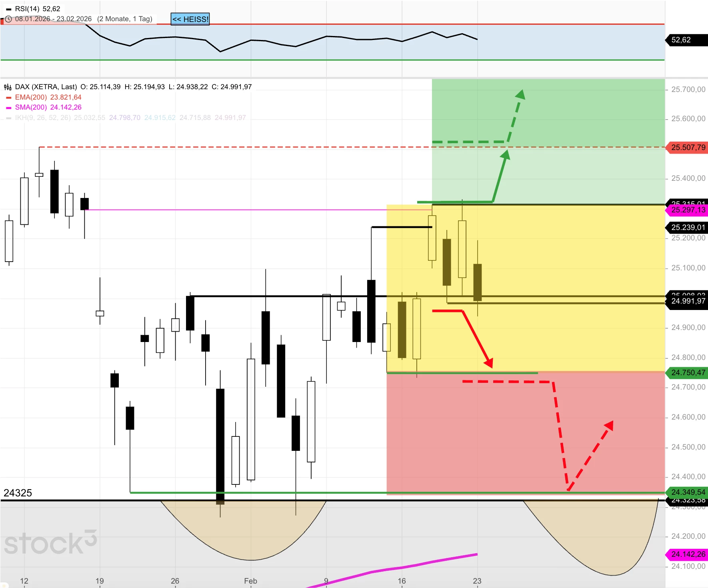Click the red 25.507,79 price tag
This screenshot has height=588, width=708.
point(687,148)
